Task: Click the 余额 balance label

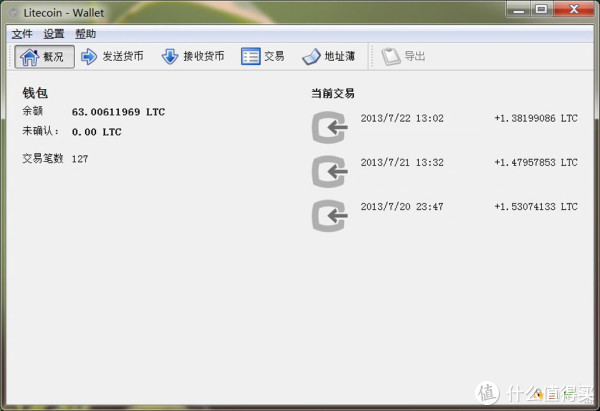Action: pos(33,111)
